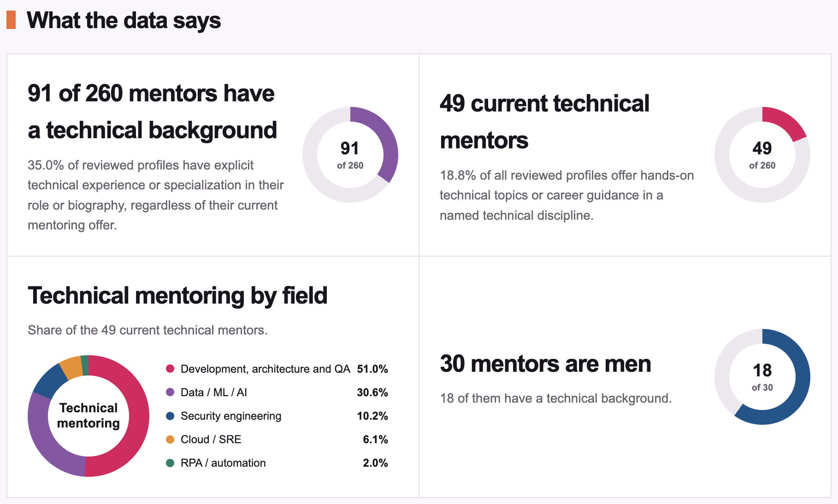Click the 30.6% value in the legend
This screenshot has height=504, width=838.
(x=372, y=393)
